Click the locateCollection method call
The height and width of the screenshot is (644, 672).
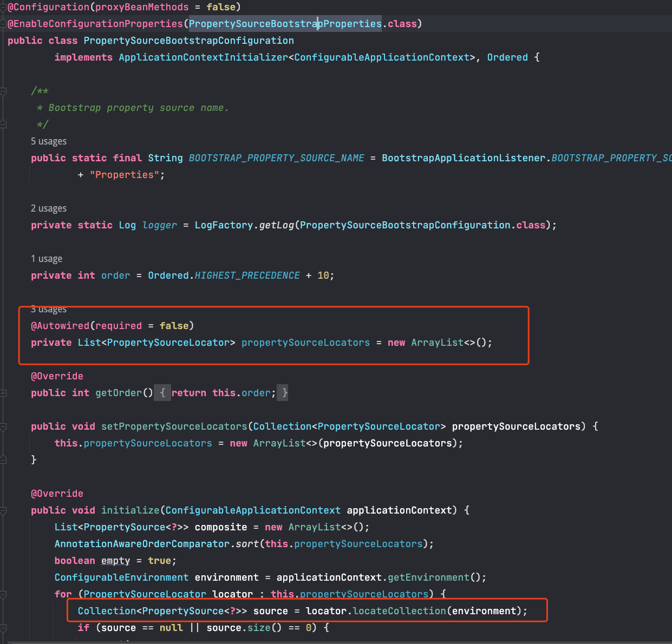tap(400, 611)
